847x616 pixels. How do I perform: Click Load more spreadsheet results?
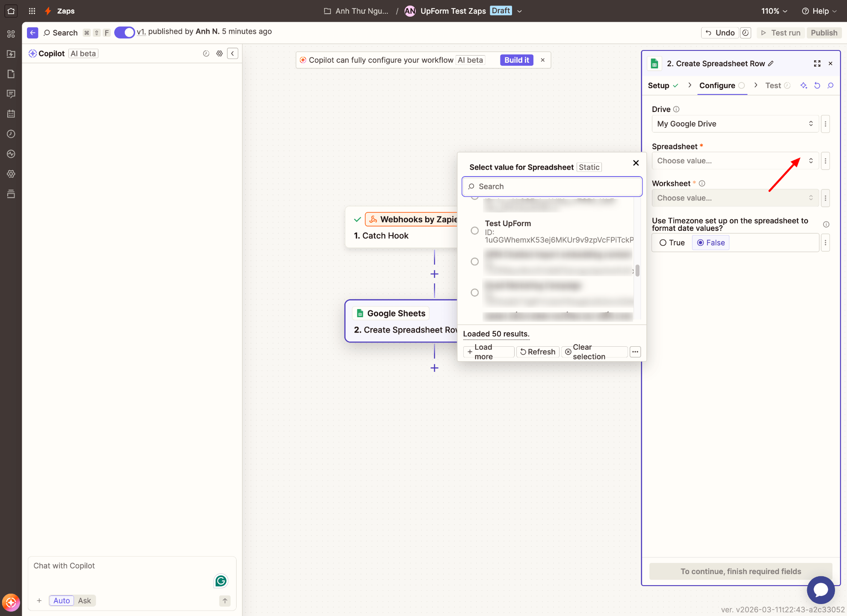tap(489, 352)
